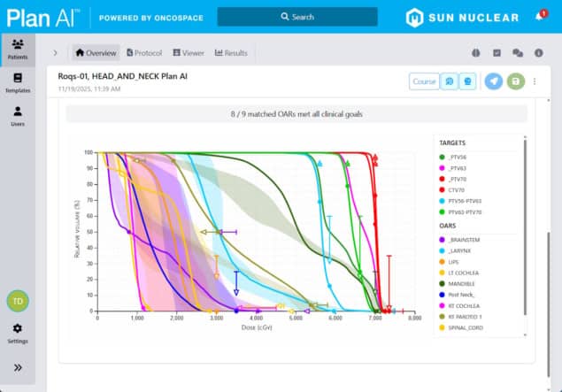The width and height of the screenshot is (562, 392).
Task: Go to the Users section
Action: [x=18, y=116]
